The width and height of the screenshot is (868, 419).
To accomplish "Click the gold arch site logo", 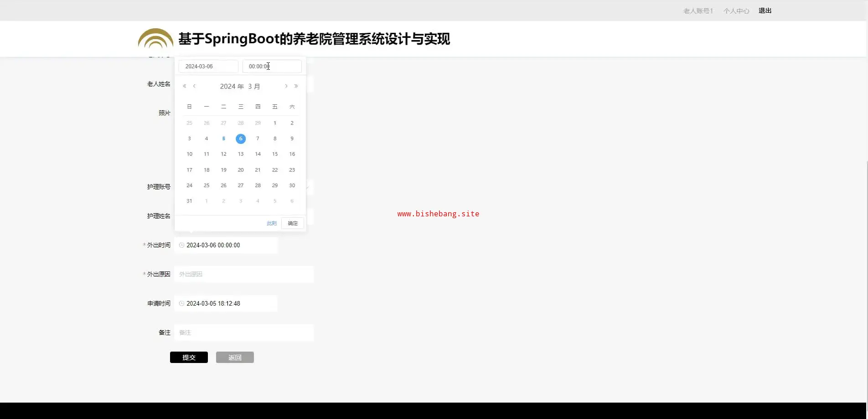I will tap(155, 38).
